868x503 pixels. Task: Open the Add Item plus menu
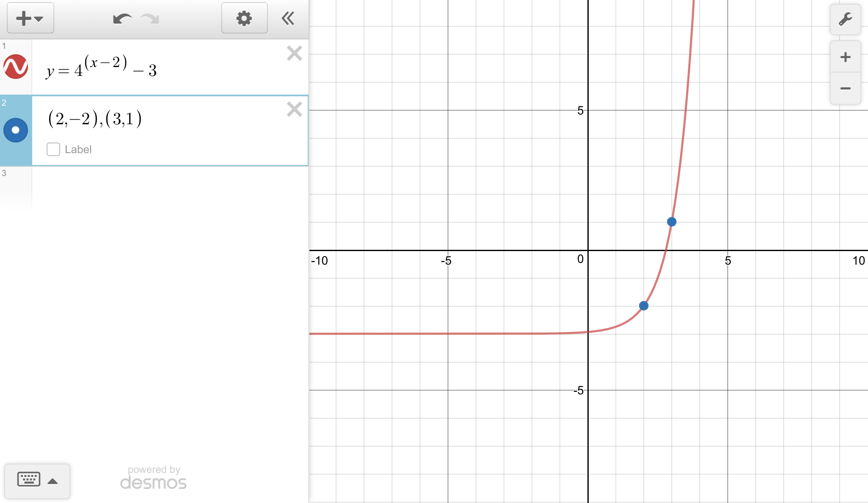tap(30, 18)
